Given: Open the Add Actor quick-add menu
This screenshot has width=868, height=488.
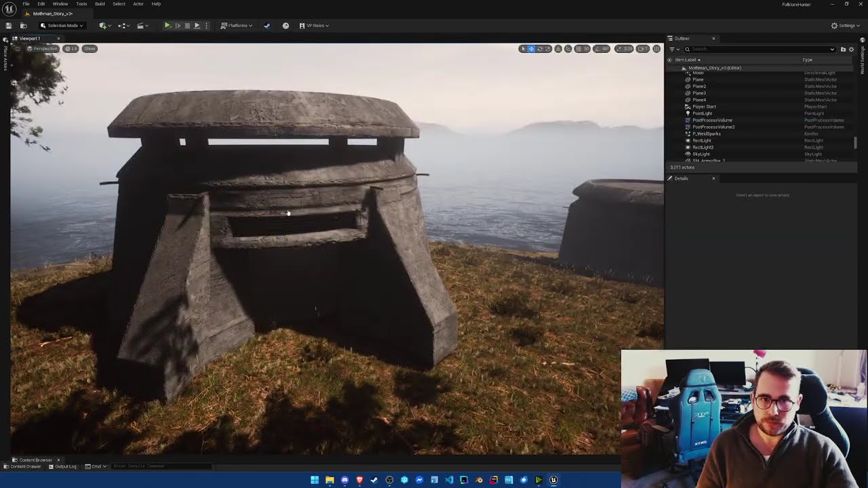Looking at the screenshot, I should coord(104,26).
